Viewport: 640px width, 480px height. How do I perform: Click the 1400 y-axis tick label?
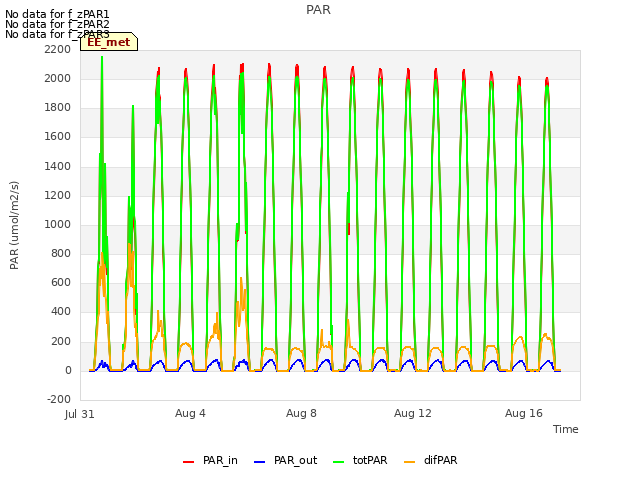coord(58,166)
